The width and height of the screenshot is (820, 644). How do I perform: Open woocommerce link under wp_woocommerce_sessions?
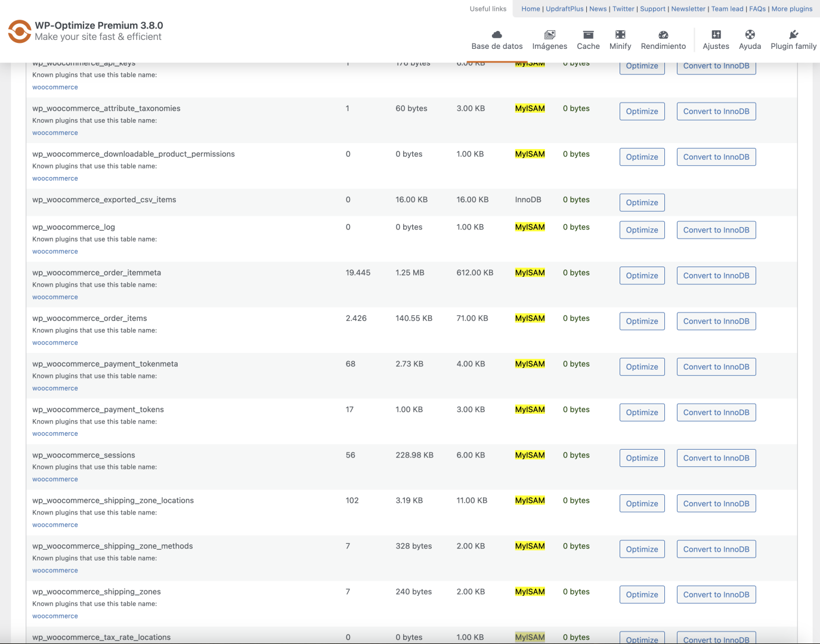point(55,479)
